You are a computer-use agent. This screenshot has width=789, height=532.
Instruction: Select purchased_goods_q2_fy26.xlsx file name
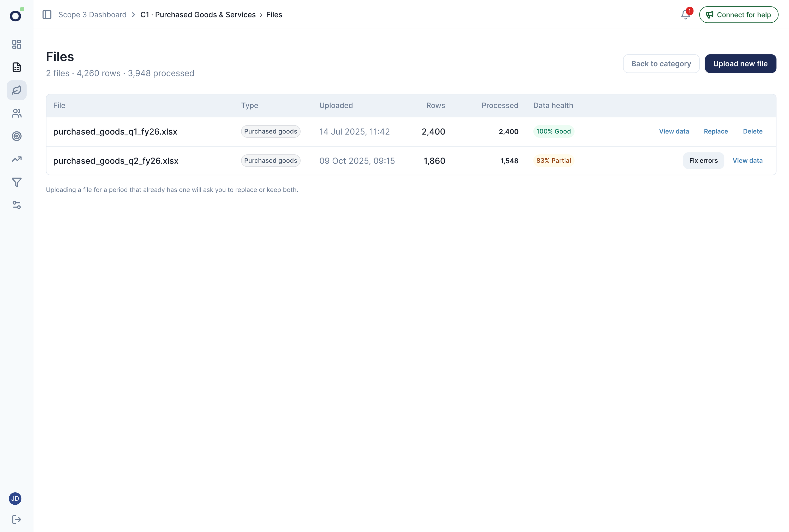(116, 161)
